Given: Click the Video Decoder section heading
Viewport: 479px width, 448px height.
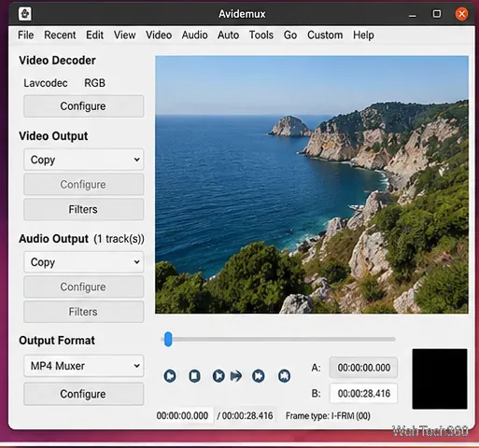Looking at the screenshot, I should click(57, 61).
